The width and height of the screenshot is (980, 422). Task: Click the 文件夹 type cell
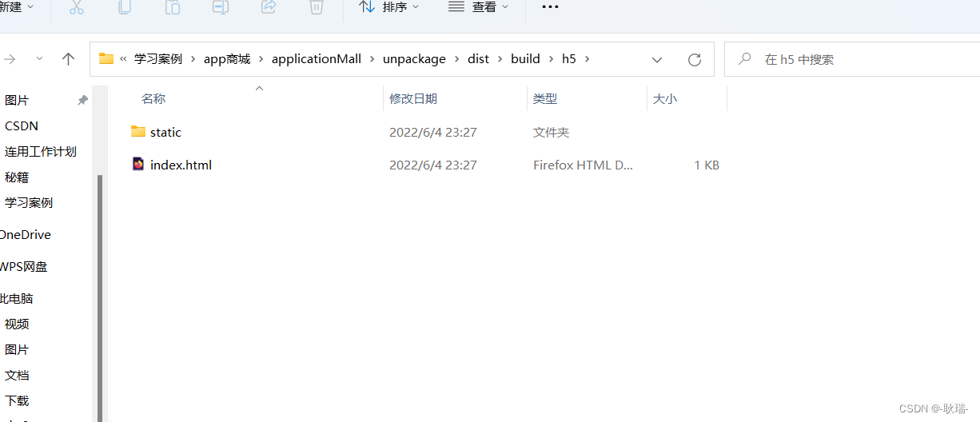tap(551, 132)
